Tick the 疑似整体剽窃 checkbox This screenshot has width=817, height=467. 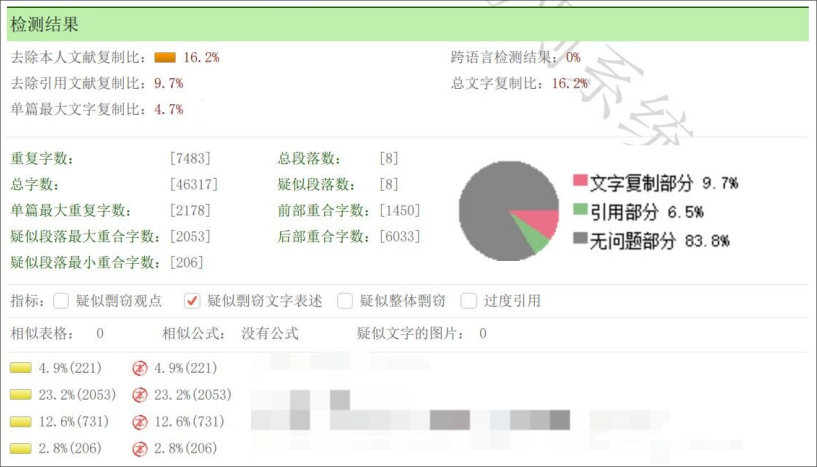(x=345, y=301)
